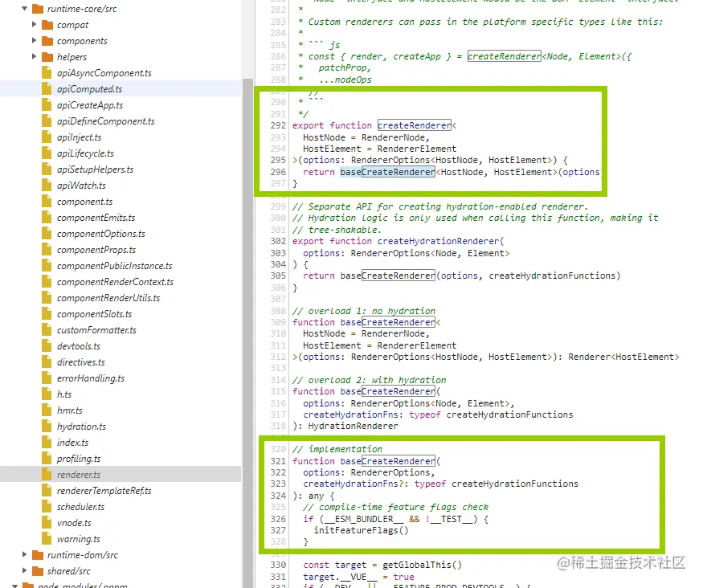Click the warning.ts file icon
The image size is (703, 588).
47,539
